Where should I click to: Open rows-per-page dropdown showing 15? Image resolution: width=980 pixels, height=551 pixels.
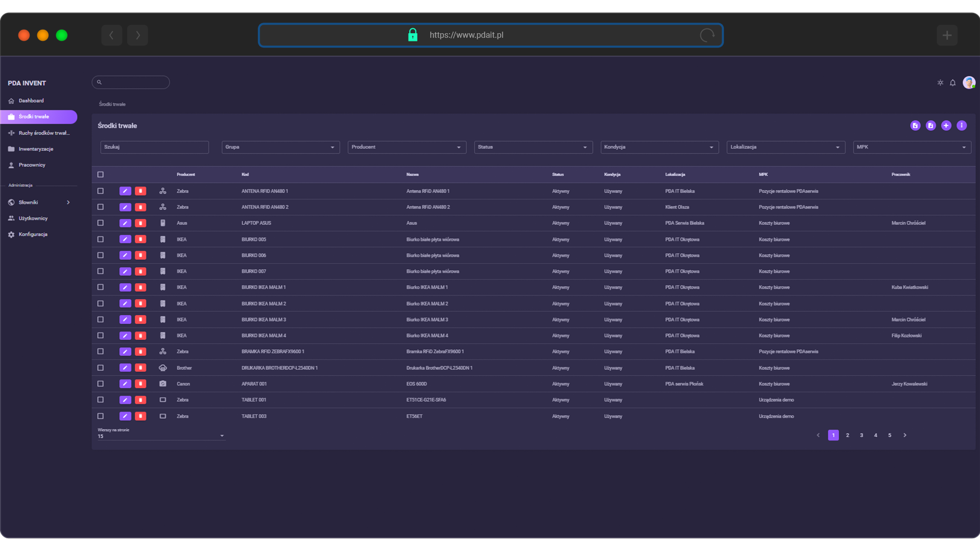coord(161,436)
